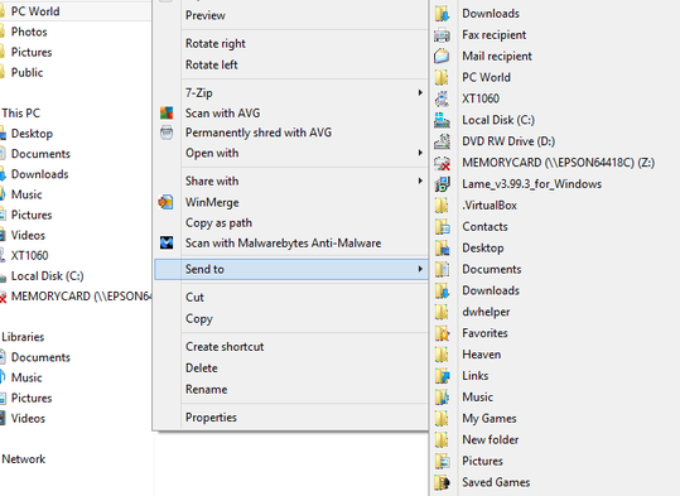Select Libraries in navigation pane
Screen dimensions: 680x496
[x=23, y=337]
